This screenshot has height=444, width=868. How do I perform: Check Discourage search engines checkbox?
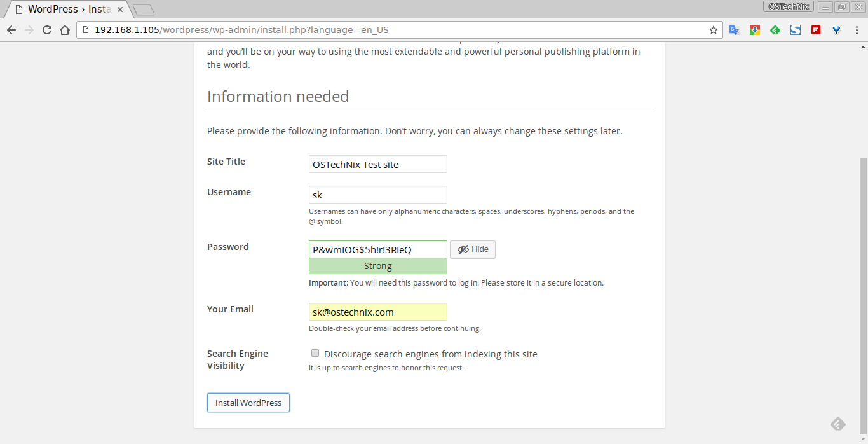click(315, 353)
